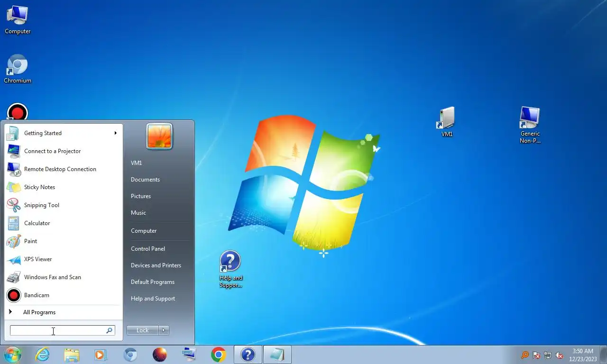
Task: Open Help and Support in Start menu
Action: 153,299
